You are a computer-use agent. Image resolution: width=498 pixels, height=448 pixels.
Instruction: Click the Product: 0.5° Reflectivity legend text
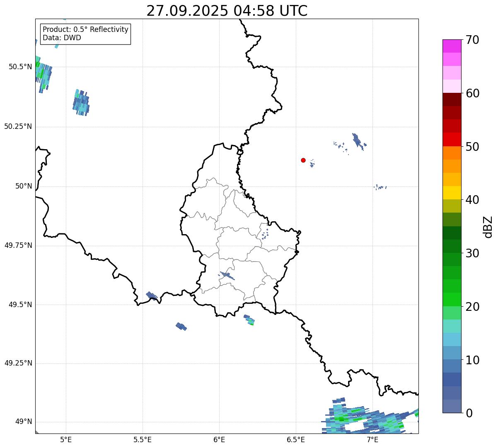[x=85, y=30]
